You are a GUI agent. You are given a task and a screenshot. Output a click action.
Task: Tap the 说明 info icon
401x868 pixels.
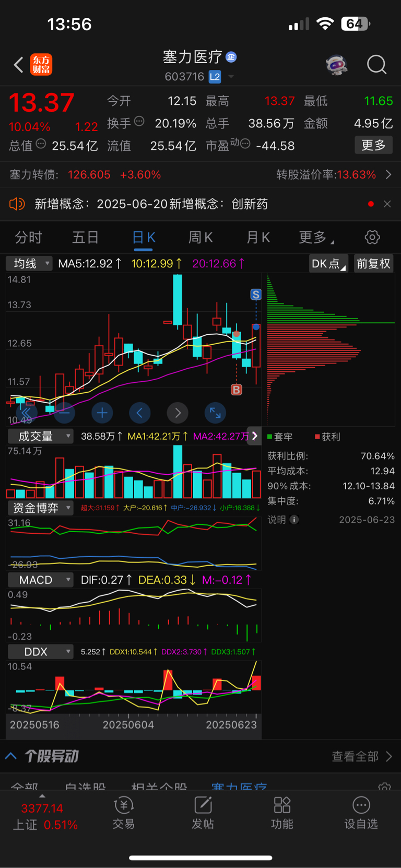[x=294, y=520]
